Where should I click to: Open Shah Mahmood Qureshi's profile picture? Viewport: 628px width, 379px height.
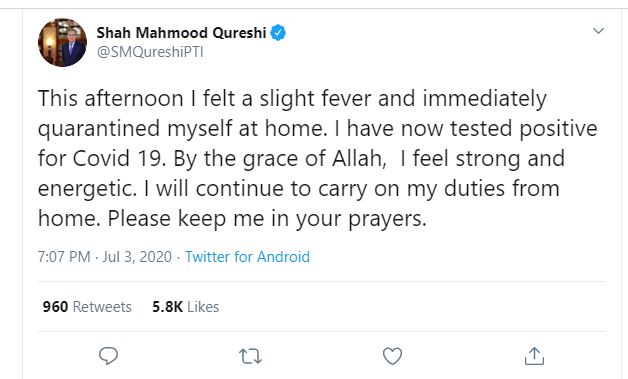62,42
